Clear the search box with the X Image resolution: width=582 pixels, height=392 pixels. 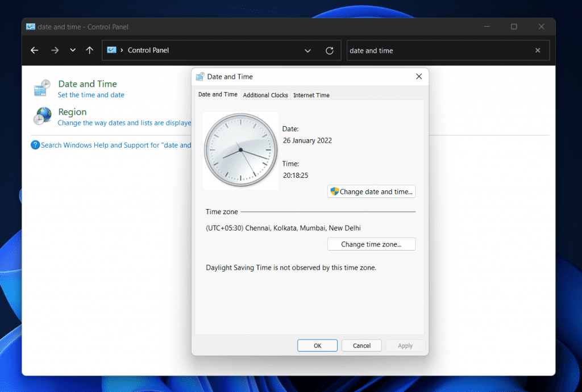[538, 50]
